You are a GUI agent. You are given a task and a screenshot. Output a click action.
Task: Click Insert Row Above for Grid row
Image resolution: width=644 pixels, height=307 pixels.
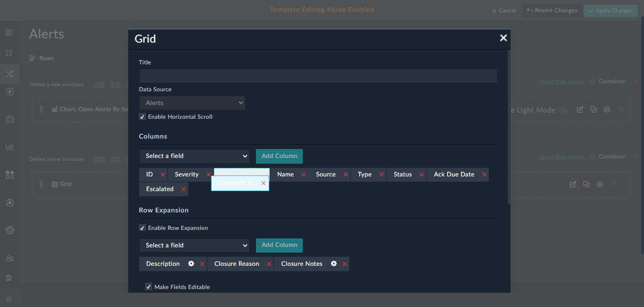[x=562, y=157]
